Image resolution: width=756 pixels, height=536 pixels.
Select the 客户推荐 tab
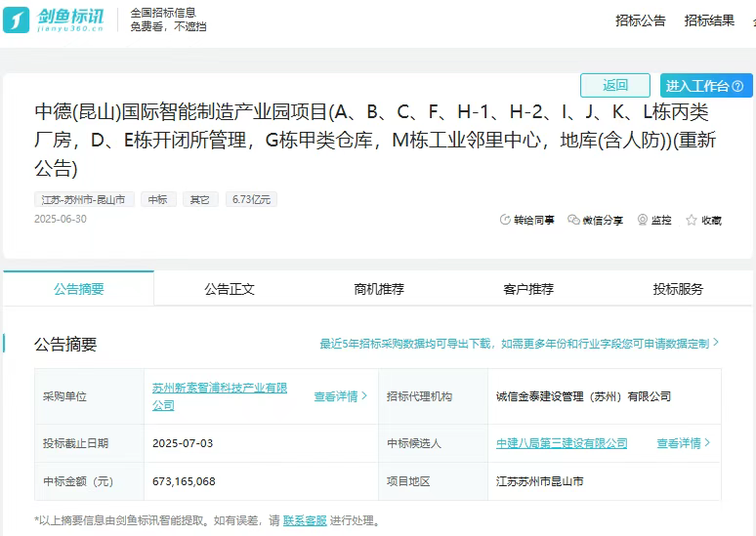(x=528, y=289)
